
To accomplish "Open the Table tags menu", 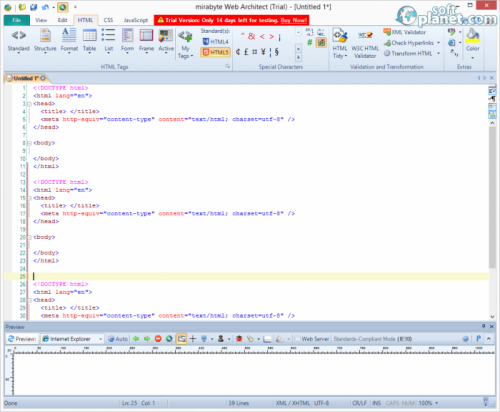I will (89, 41).
